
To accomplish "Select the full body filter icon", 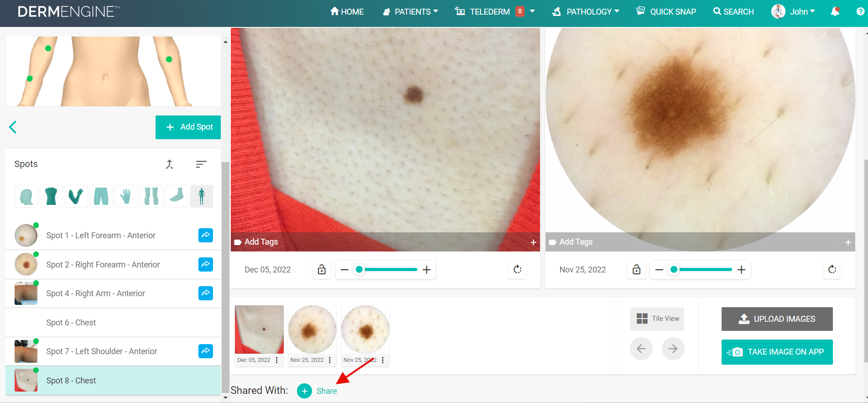I will [202, 196].
